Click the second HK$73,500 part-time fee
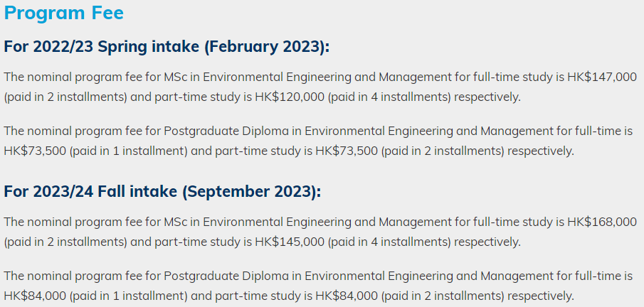The height and width of the screenshot is (307, 644). 347,151
